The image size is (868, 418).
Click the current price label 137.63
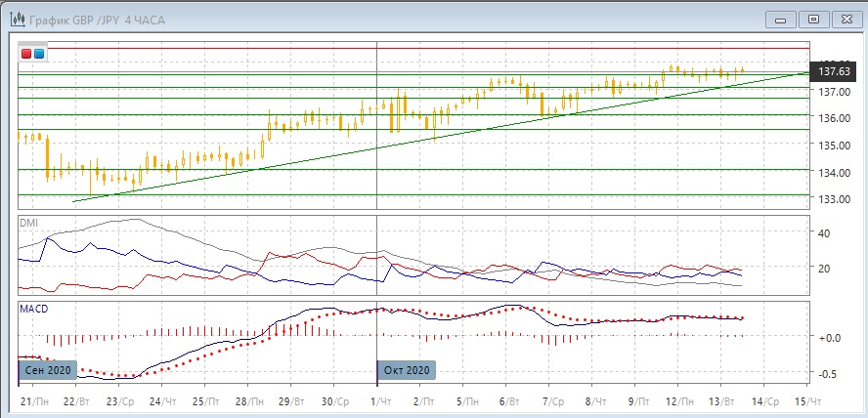click(x=833, y=71)
